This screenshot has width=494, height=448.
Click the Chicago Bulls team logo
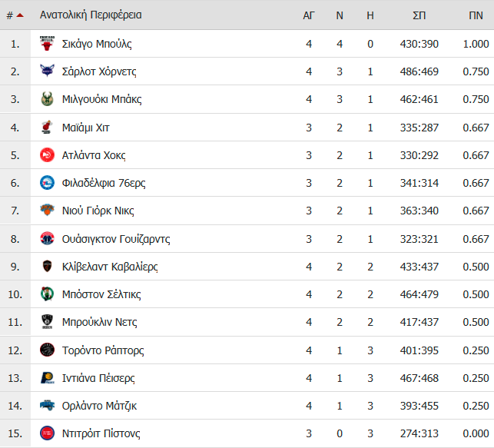tap(47, 44)
